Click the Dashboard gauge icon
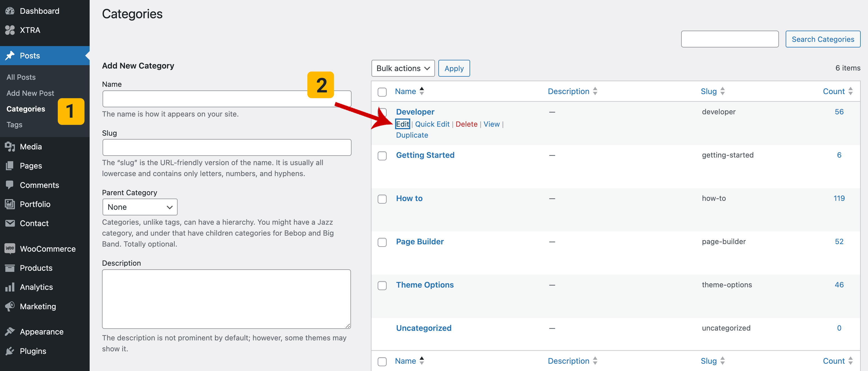Image resolution: width=868 pixels, height=371 pixels. [10, 11]
